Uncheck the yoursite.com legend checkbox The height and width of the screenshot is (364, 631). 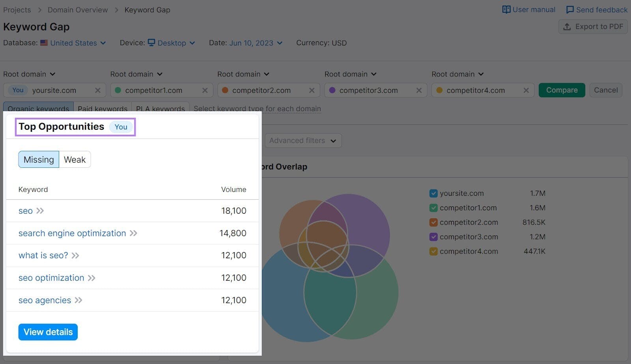point(433,193)
